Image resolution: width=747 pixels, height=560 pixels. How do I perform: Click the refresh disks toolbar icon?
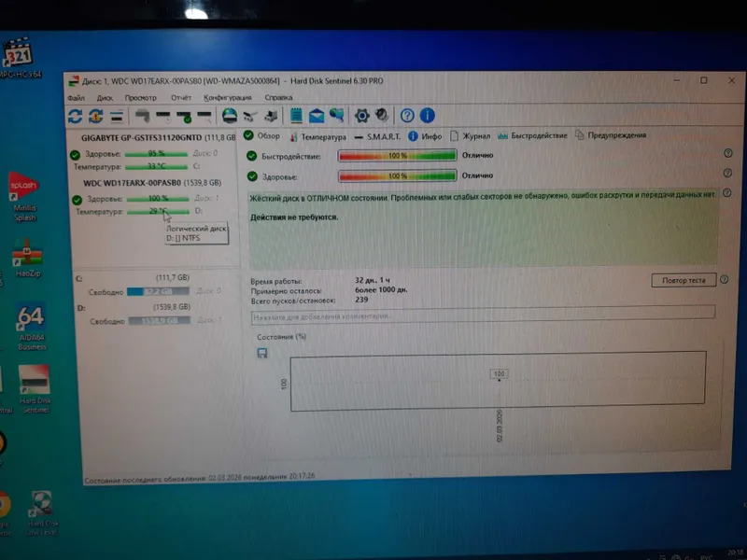click(76, 116)
